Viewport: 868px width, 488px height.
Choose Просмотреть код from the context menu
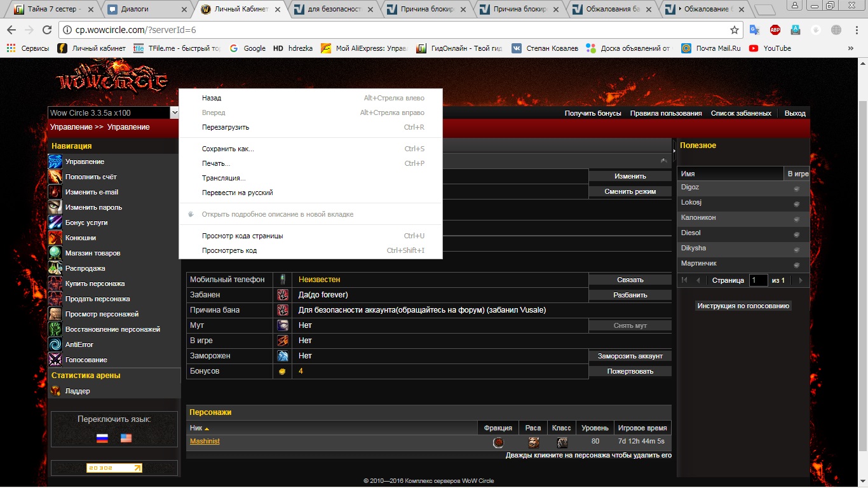[x=229, y=250]
